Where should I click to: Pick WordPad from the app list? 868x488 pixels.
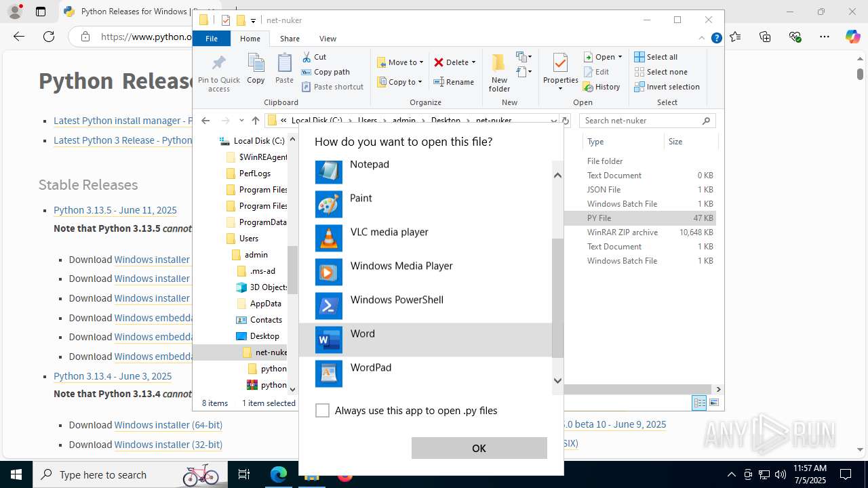pyautogui.click(x=425, y=373)
